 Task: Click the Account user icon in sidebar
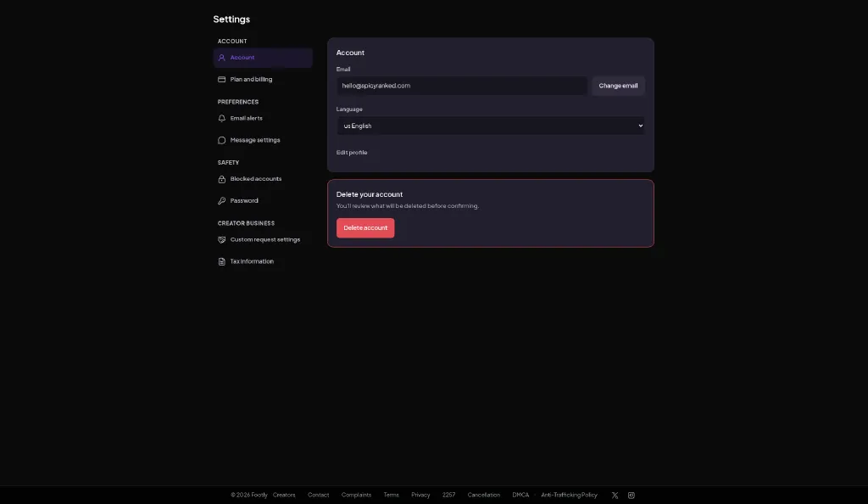pos(221,58)
